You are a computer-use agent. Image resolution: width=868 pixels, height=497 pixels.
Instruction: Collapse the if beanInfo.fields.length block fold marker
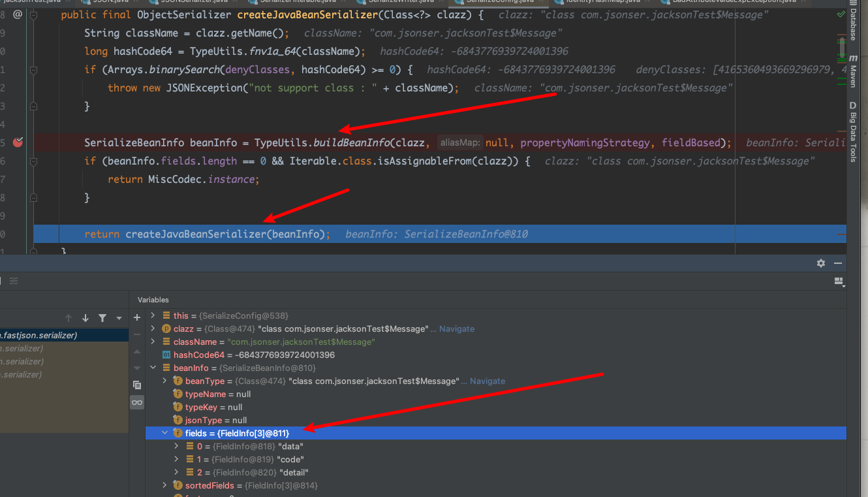tap(34, 161)
